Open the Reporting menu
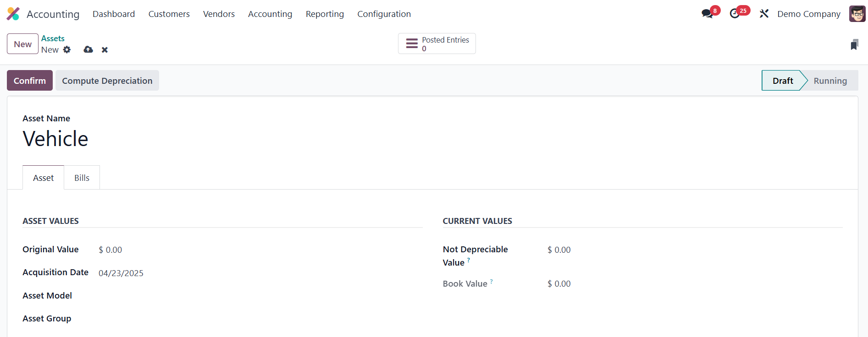 325,14
